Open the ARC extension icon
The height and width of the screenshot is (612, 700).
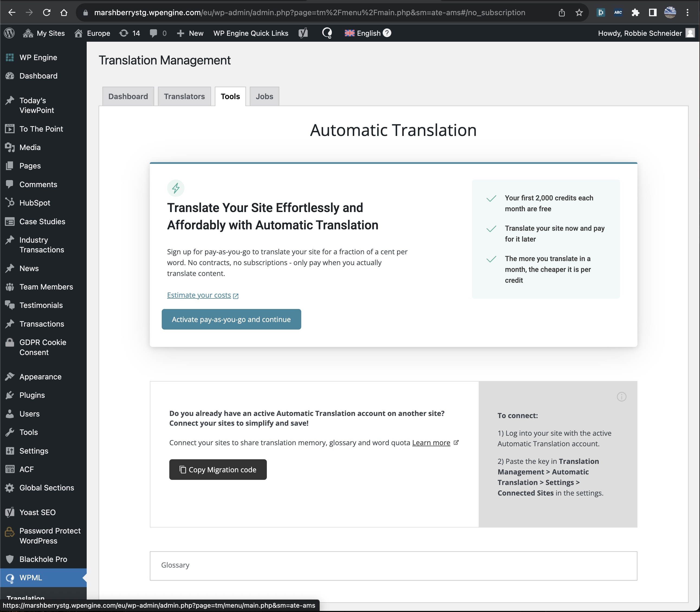[x=618, y=13]
